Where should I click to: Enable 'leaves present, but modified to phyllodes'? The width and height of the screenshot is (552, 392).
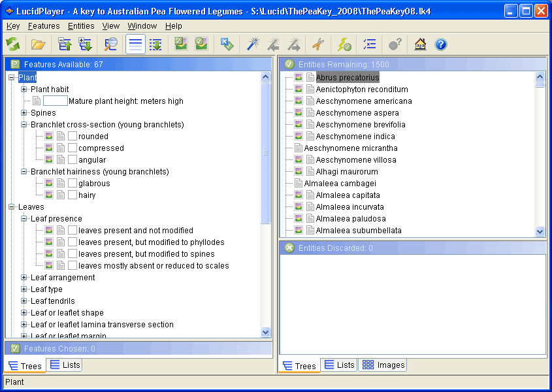coord(73,242)
